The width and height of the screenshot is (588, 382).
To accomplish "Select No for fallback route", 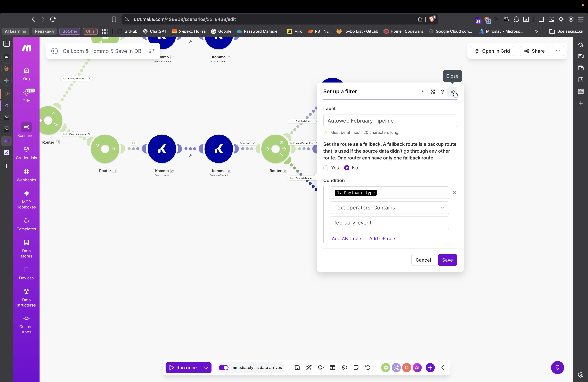I will click(347, 168).
